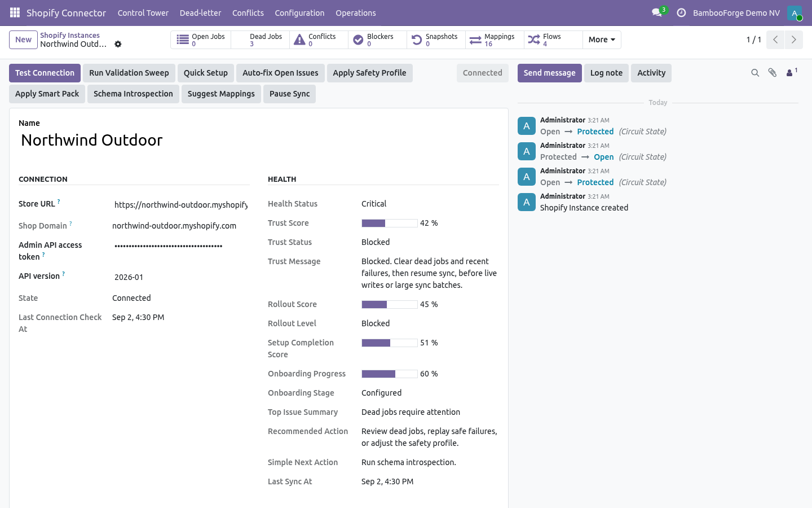Open the BambooForge Demo NV company switcher
Viewport: 812px width, 508px height.
click(x=736, y=12)
